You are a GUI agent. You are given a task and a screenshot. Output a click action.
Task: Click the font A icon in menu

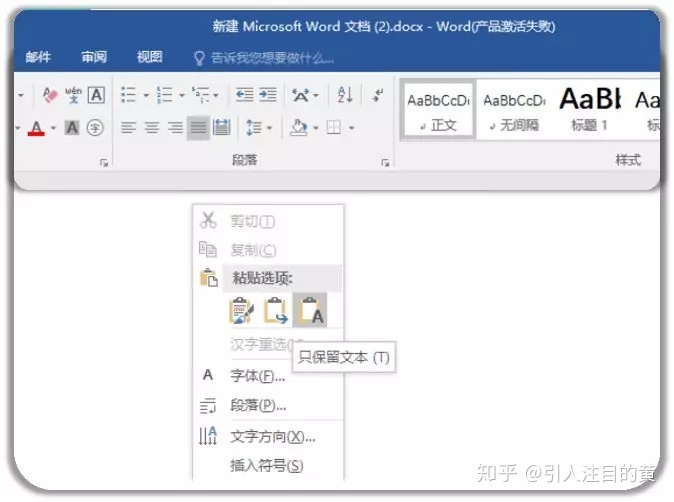click(x=208, y=375)
